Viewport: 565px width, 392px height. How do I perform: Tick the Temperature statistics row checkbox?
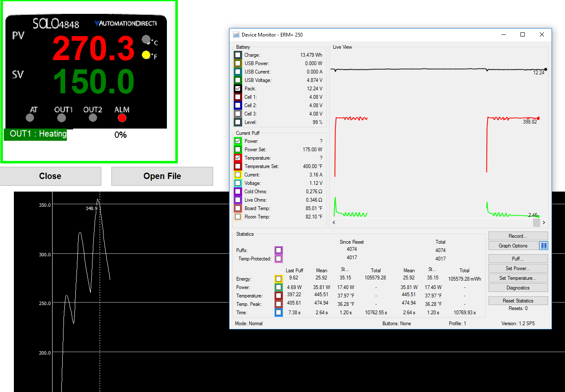pos(279,296)
